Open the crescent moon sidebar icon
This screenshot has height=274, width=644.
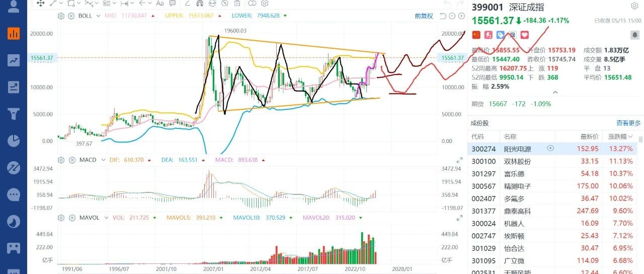[x=14, y=221]
